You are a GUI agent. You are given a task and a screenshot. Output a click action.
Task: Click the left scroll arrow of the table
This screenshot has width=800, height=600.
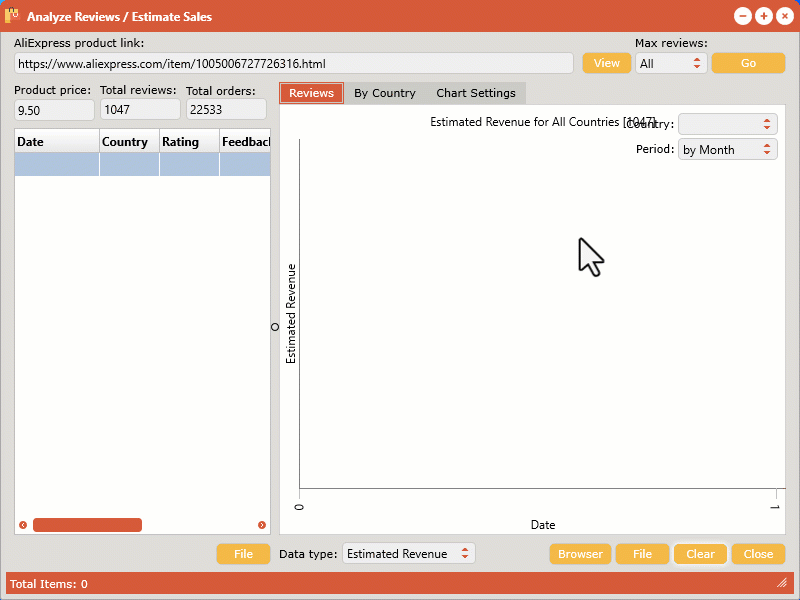[23, 525]
